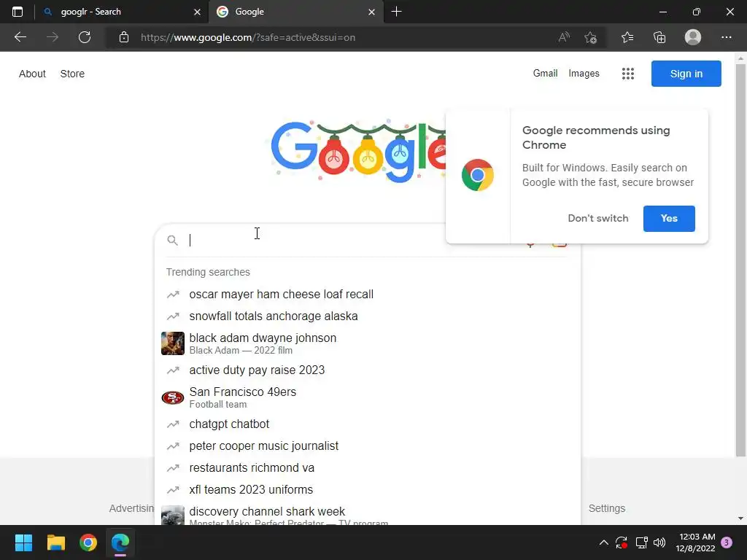Click the Edge icon in taskbar

click(x=120, y=542)
